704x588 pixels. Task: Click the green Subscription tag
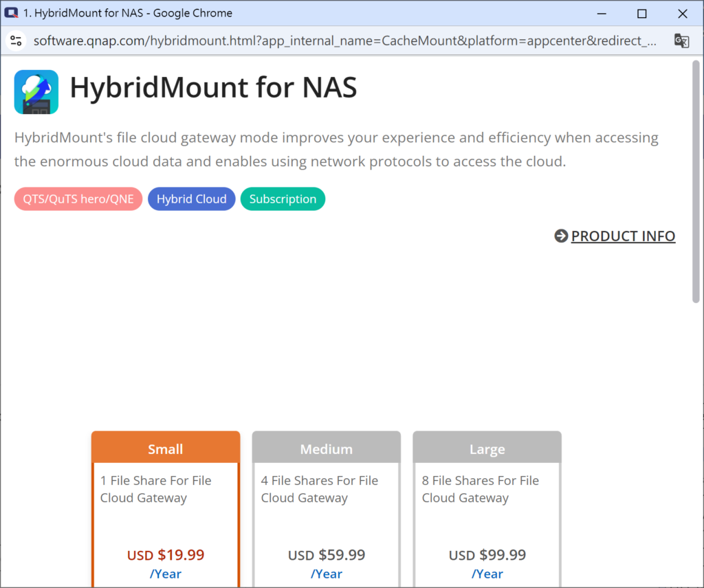pos(283,199)
